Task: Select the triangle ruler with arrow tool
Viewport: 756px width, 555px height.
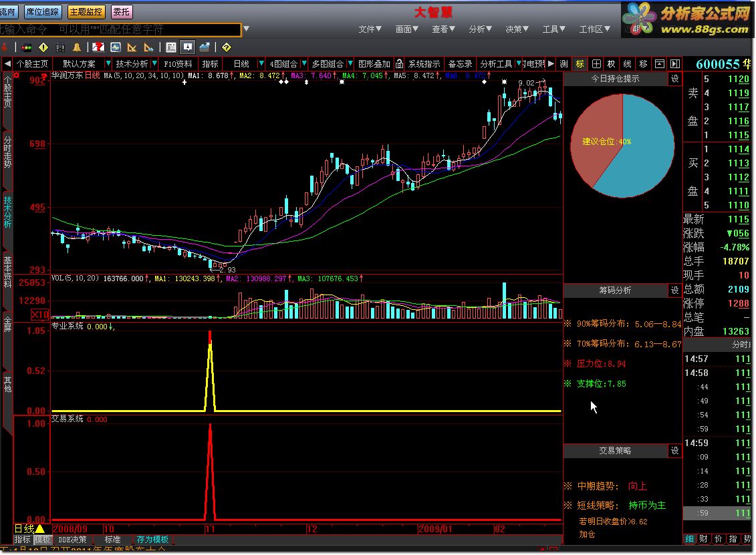Action: click(148, 47)
